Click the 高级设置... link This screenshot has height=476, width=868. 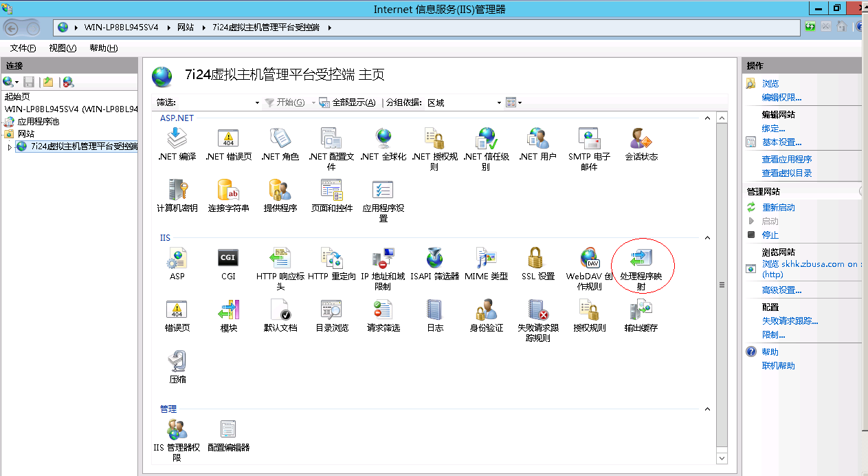(x=781, y=290)
